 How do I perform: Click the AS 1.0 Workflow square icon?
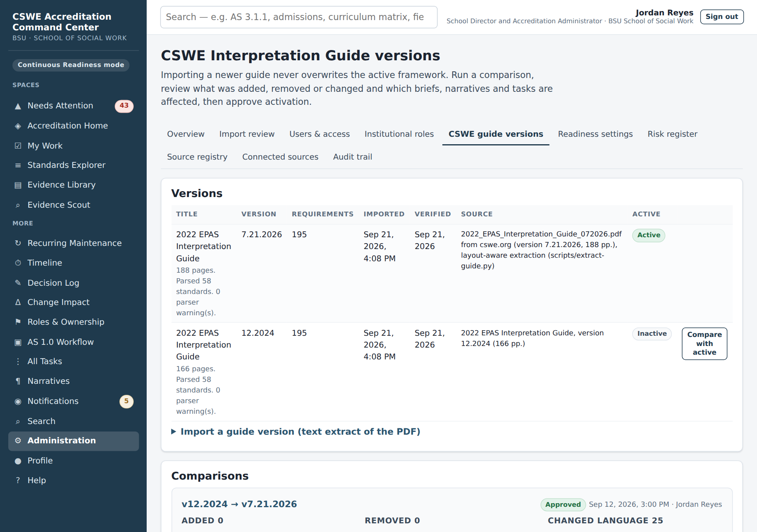(x=18, y=342)
